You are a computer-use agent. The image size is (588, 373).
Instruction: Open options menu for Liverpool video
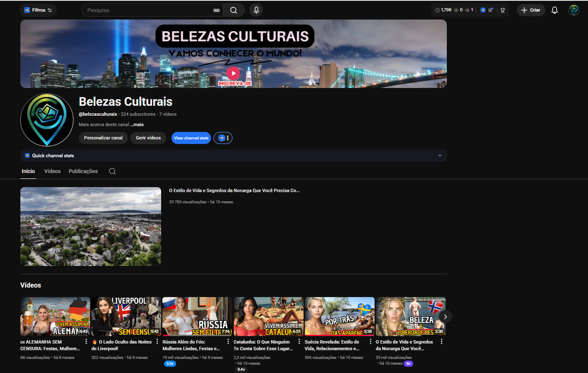pos(157,341)
